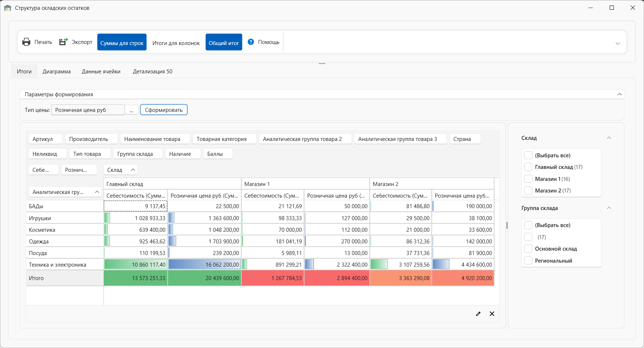Collapse the Параметры формирования panel
The width and height of the screenshot is (644, 348).
619,94
